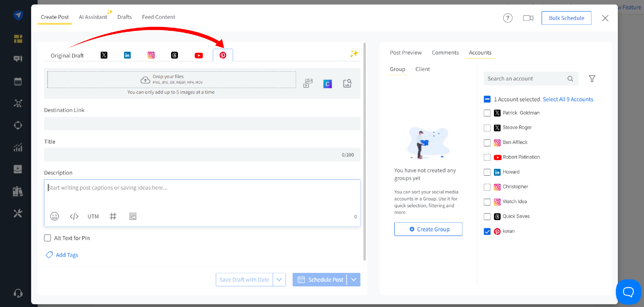
Task: Click the account filter funnel icon
Action: coord(591,79)
